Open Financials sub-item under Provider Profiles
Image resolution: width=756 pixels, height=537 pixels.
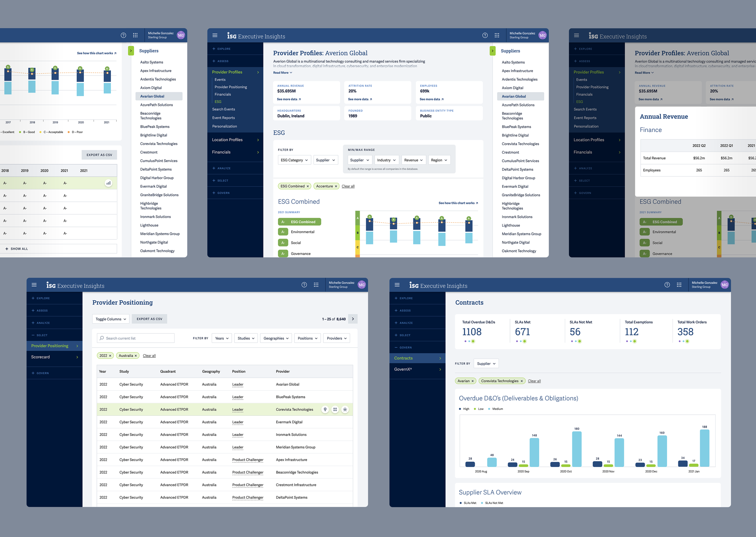(x=223, y=94)
